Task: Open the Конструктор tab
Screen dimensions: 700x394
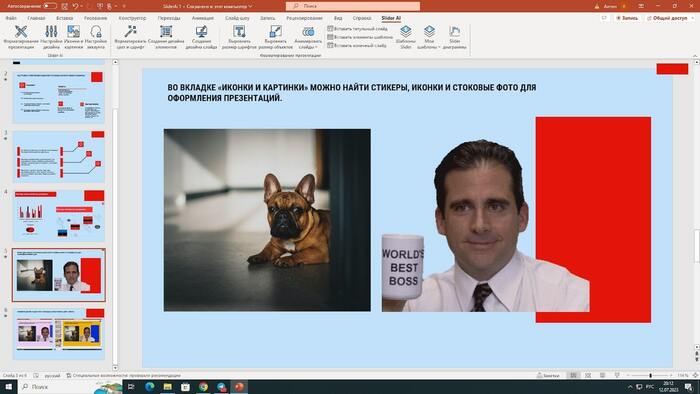Action: pyautogui.click(x=132, y=18)
